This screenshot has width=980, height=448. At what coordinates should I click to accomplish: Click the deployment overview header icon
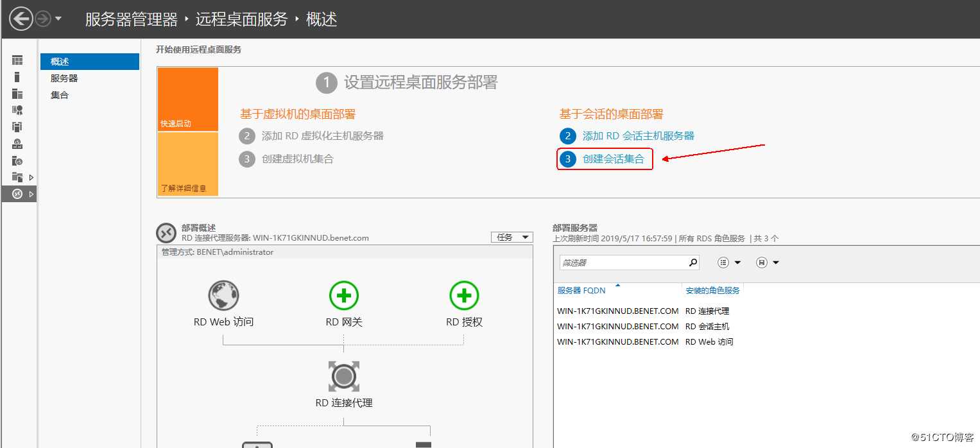coord(166,232)
